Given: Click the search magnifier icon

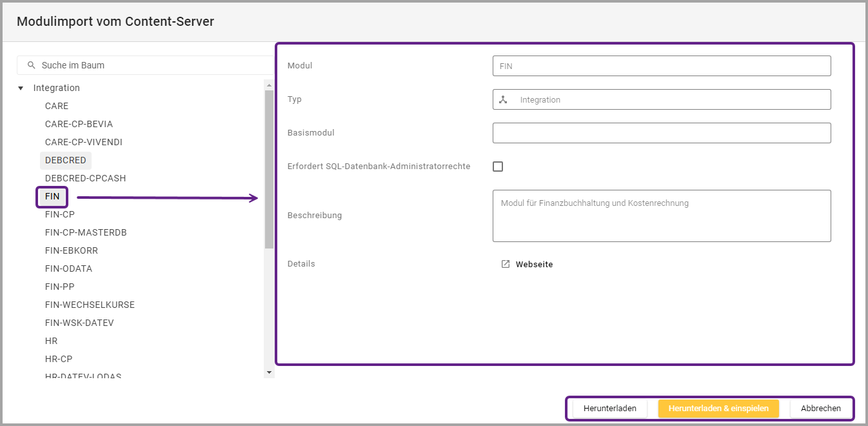Looking at the screenshot, I should (31, 65).
